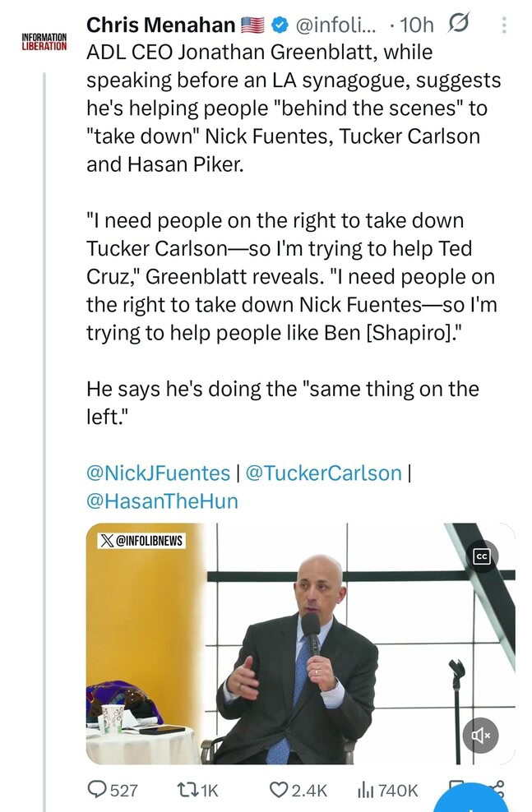
Task: Open the three-dot more options menu
Action: (x=503, y=26)
